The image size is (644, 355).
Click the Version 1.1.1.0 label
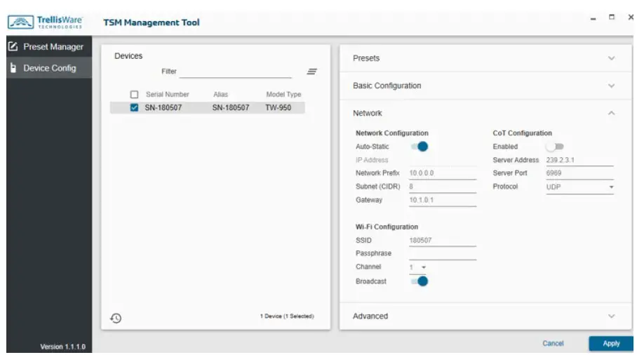tap(63, 347)
